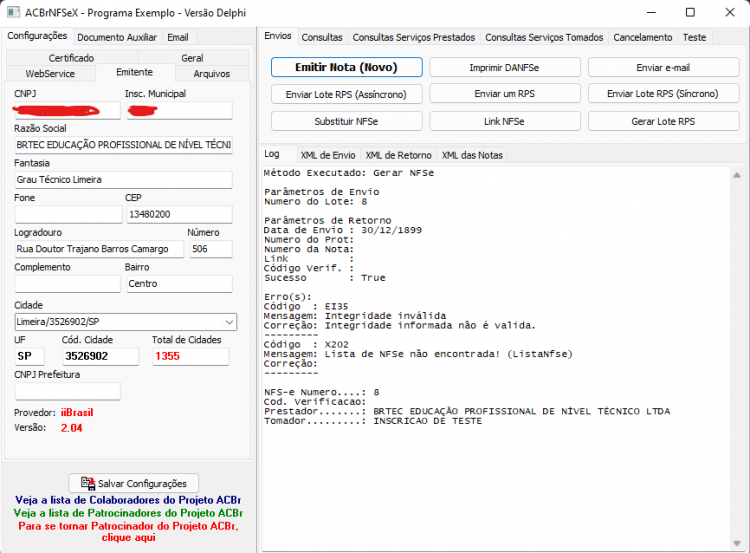Switch to Cancelamento tab
Screen dimensions: 750x553
(x=642, y=37)
